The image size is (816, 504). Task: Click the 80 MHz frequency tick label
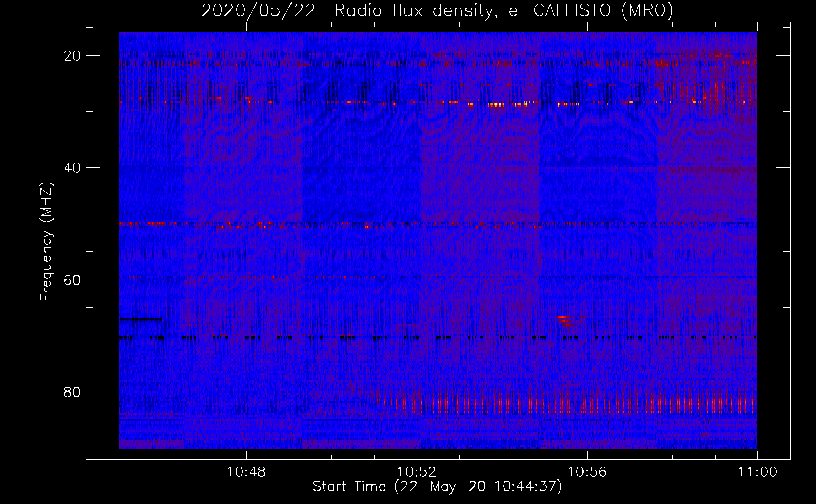[x=72, y=392]
